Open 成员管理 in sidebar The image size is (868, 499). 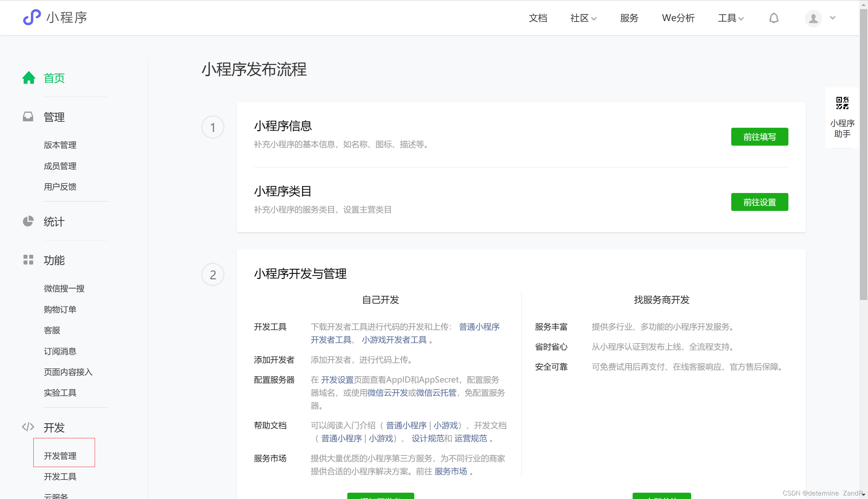coord(60,166)
